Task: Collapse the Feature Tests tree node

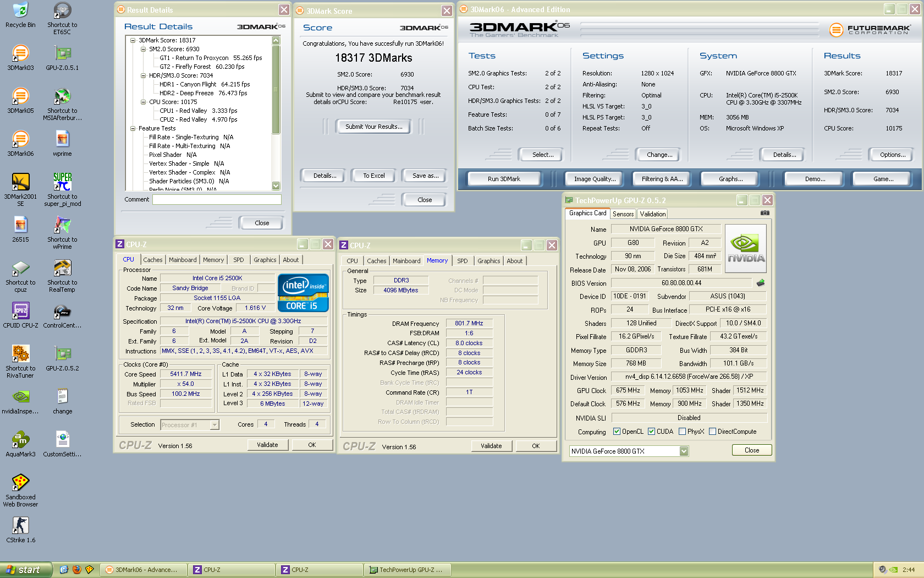Action: click(x=133, y=128)
